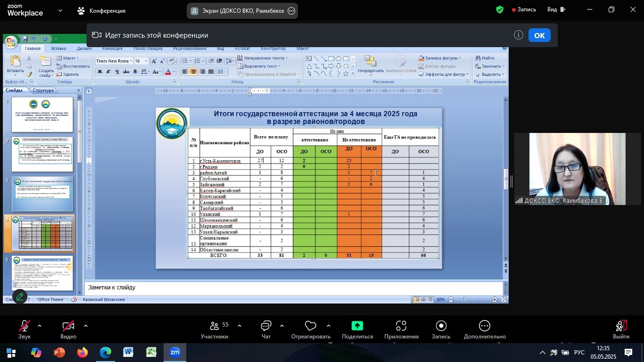
Task: Open Firefox from Windows taskbar
Action: (x=82, y=353)
